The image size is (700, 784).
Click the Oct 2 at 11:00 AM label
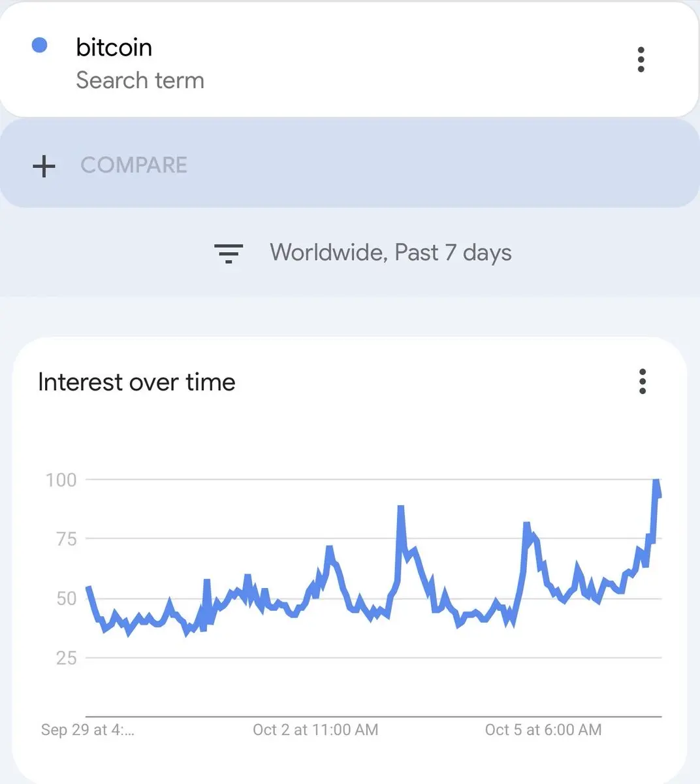(x=315, y=730)
